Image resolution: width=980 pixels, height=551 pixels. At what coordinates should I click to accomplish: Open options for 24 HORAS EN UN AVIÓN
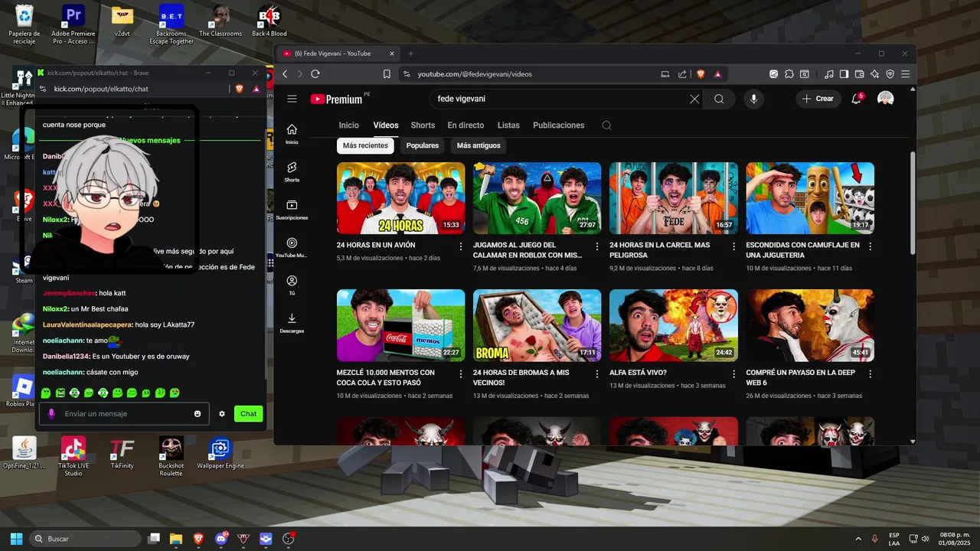[461, 246]
